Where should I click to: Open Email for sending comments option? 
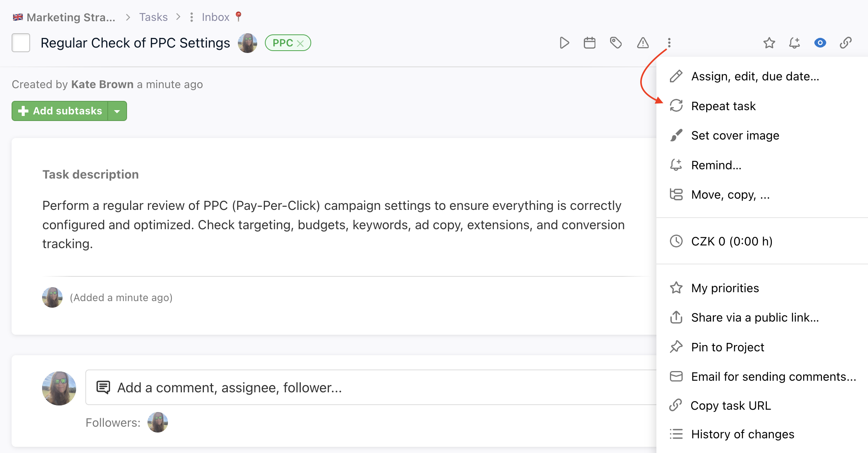[762, 376]
